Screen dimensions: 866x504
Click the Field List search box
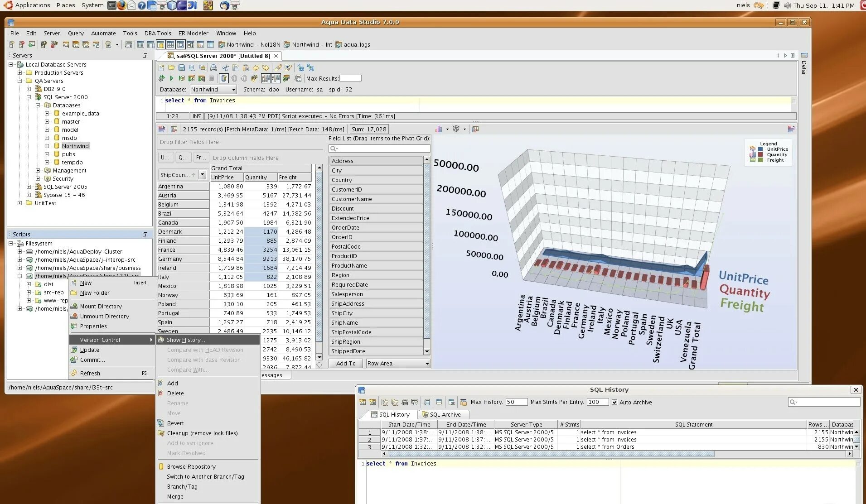379,149
